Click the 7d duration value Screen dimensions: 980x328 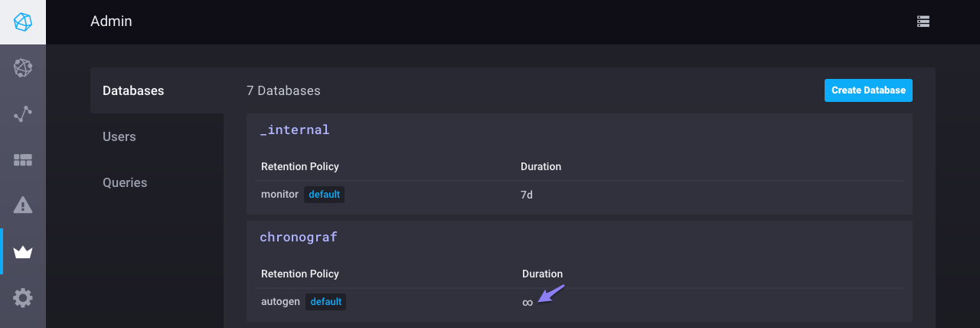pyautogui.click(x=527, y=195)
